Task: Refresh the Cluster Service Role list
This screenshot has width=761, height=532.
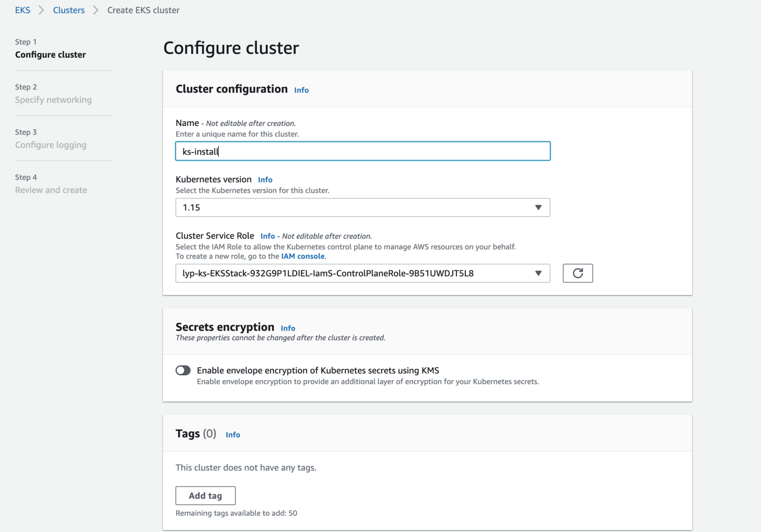Action: [x=577, y=273]
